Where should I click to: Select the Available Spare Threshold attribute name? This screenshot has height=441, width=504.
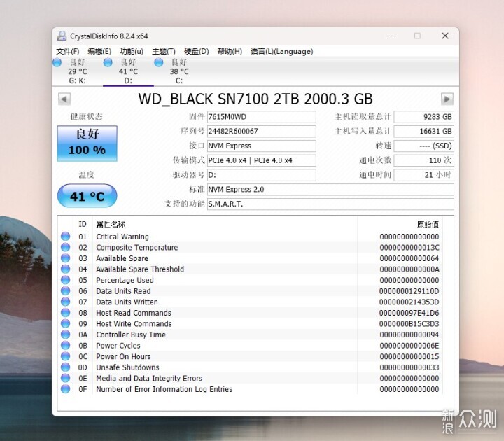pos(140,269)
